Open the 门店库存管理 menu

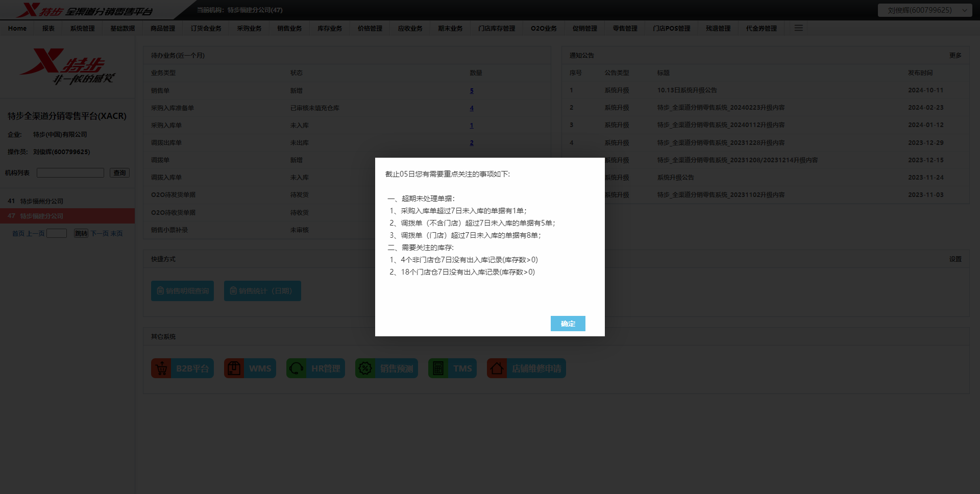point(497,29)
